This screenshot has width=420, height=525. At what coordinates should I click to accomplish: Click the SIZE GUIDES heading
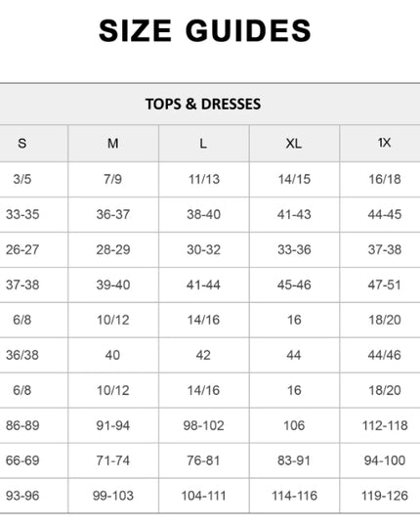[205, 30]
